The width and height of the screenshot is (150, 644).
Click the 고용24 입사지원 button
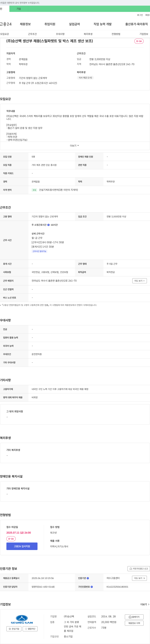pos(22,546)
